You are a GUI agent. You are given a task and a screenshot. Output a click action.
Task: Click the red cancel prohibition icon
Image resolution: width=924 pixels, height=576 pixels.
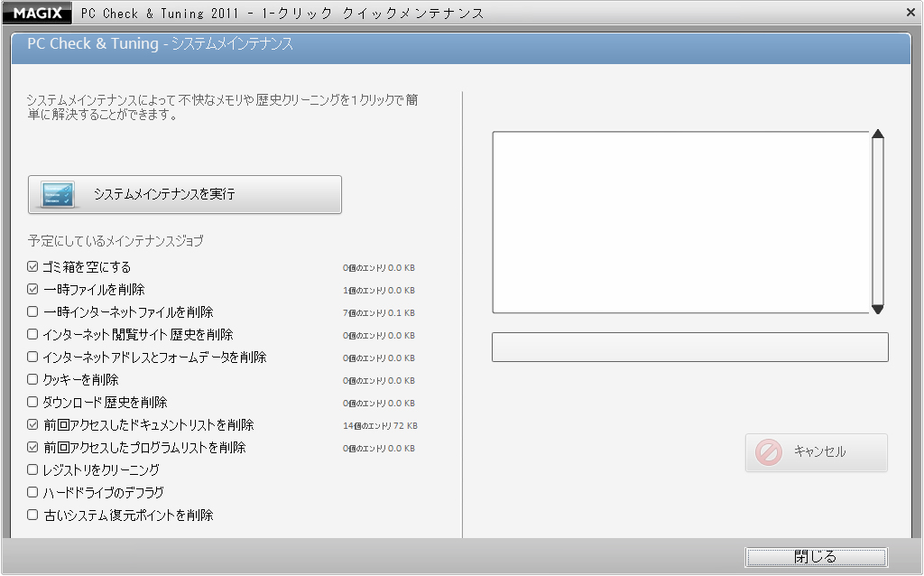coord(769,452)
